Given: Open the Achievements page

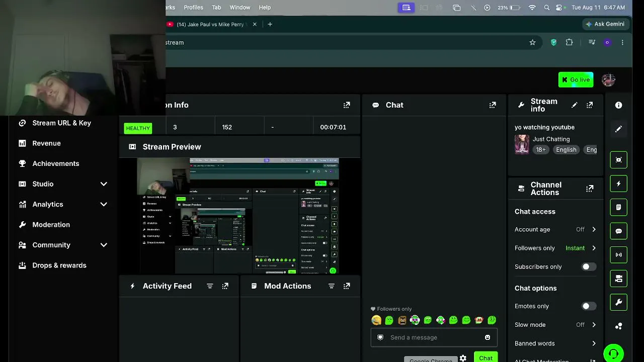Looking at the screenshot, I should pyautogui.click(x=55, y=163).
